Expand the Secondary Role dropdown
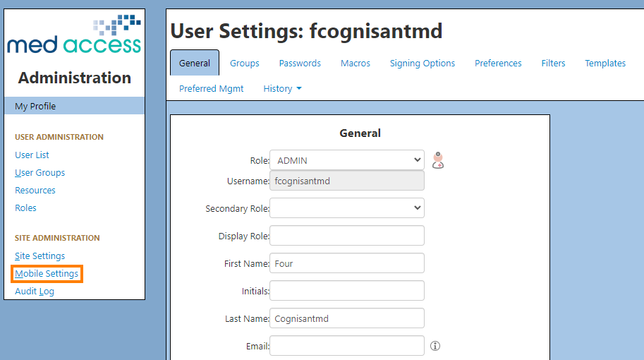Viewport: 644px width, 360px height. 347,208
